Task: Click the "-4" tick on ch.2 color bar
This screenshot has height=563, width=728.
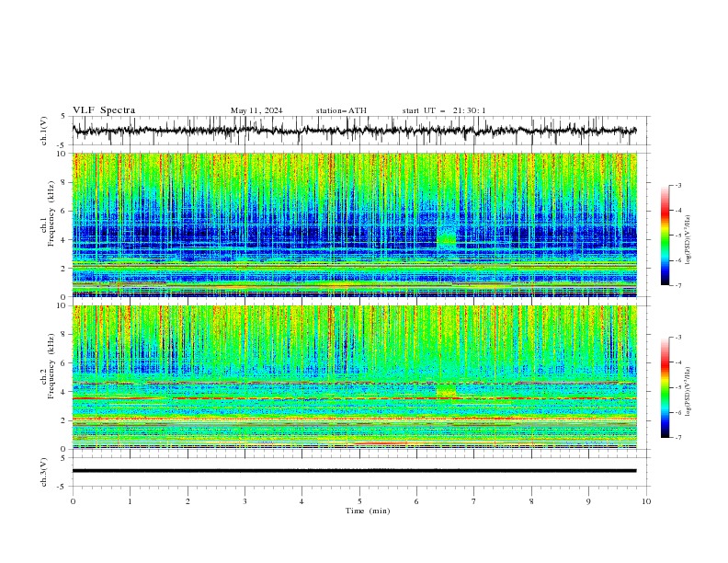Action: (x=677, y=362)
